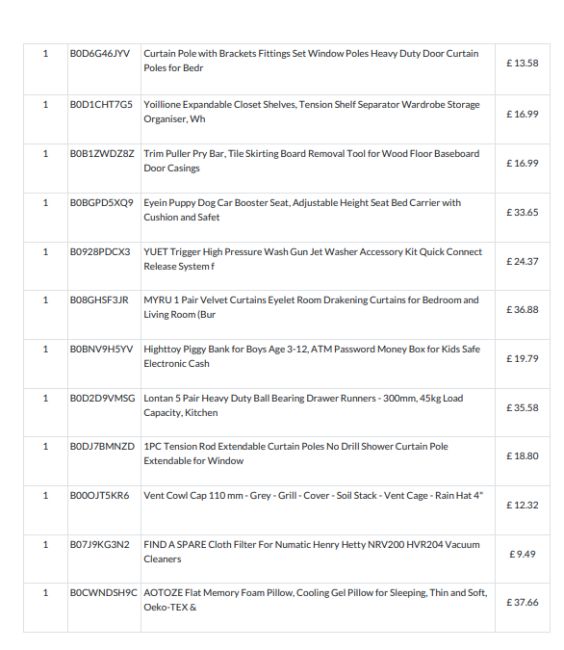
Task: Select AOTOZE Flat Memory Foam Pillow price £ 37.66
Action: coord(522,602)
